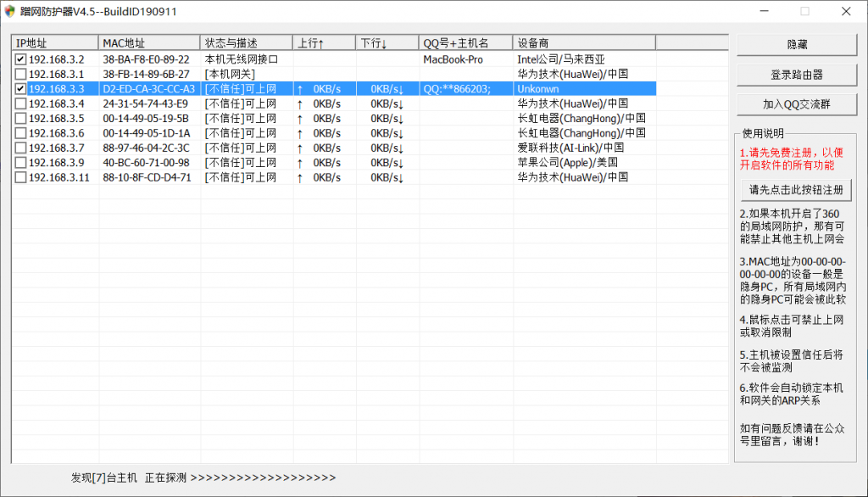The image size is (868, 497).
Task: Click the app shield icon in title bar
Action: [10, 12]
